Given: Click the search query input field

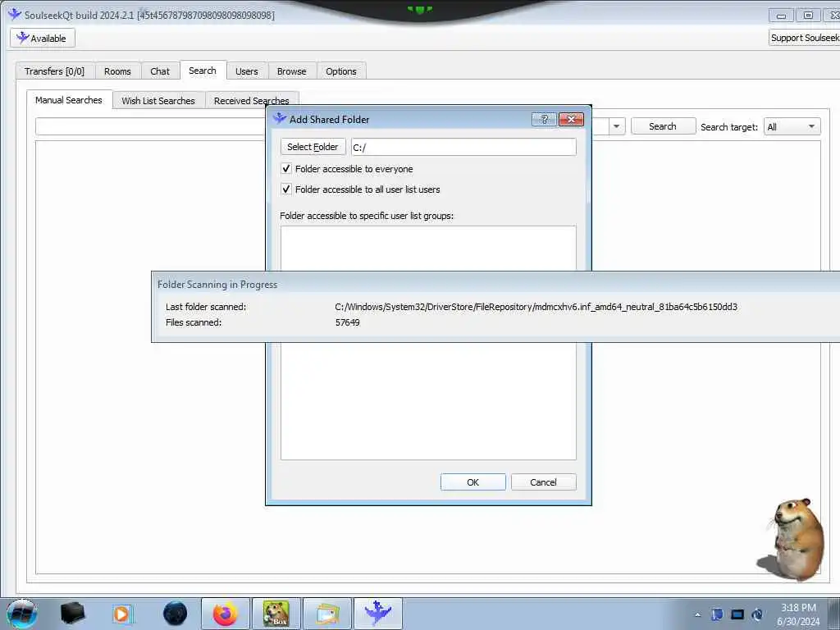Looking at the screenshot, I should coord(150,126).
